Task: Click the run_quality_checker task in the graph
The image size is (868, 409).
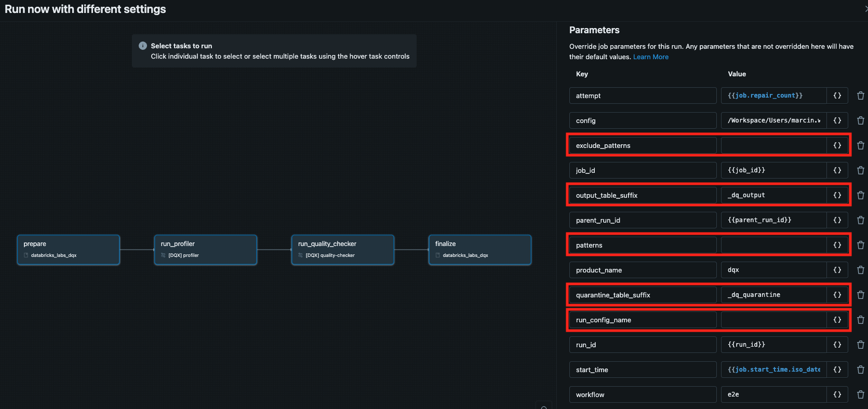Action: pos(342,250)
